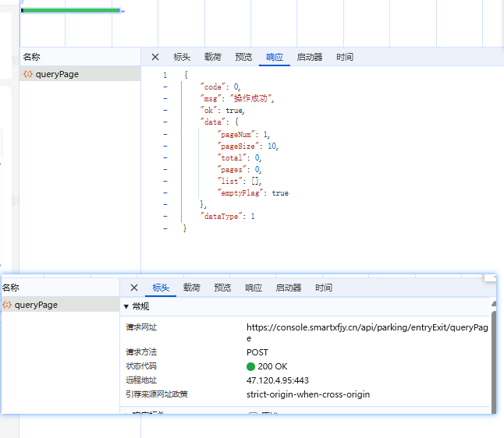
Task: Open 载荷 tab in upper panel
Action: click(213, 57)
